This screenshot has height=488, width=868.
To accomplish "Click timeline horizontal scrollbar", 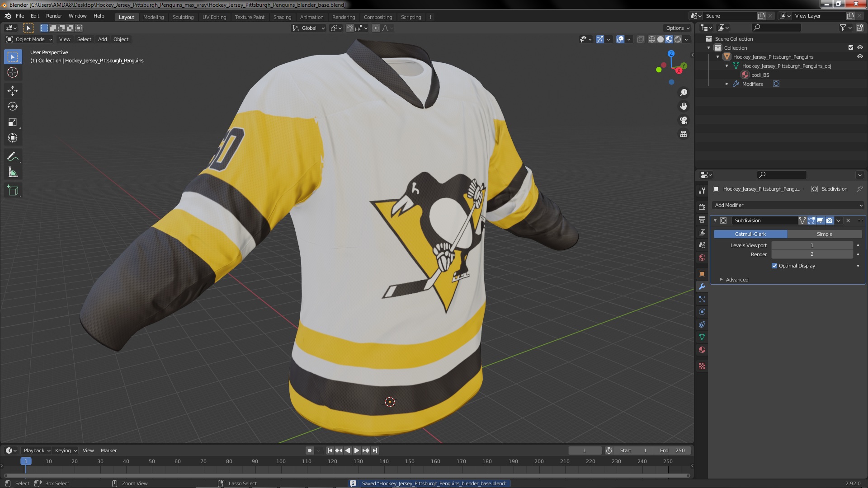I will [346, 475].
